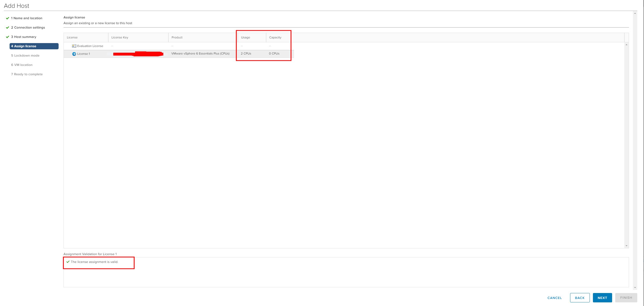Viewport: 644px width, 306px height.
Task: Click the Add Host dialog title
Action: click(x=17, y=6)
